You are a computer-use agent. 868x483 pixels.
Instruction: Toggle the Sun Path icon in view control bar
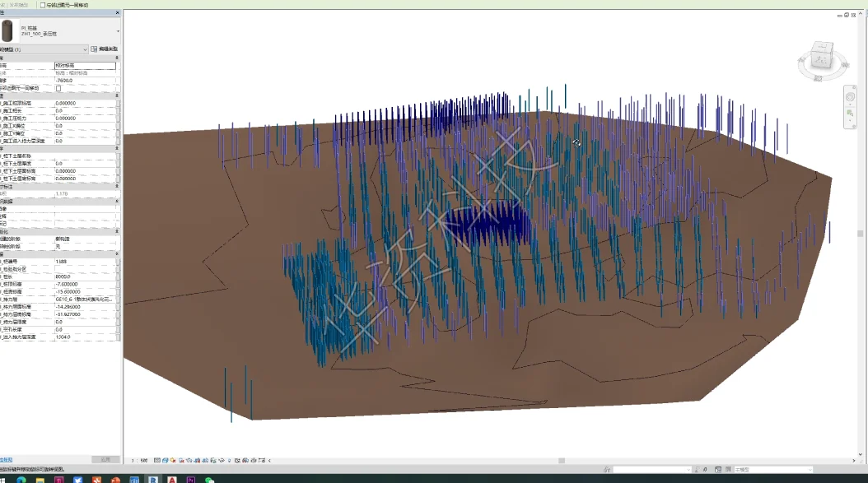point(173,460)
